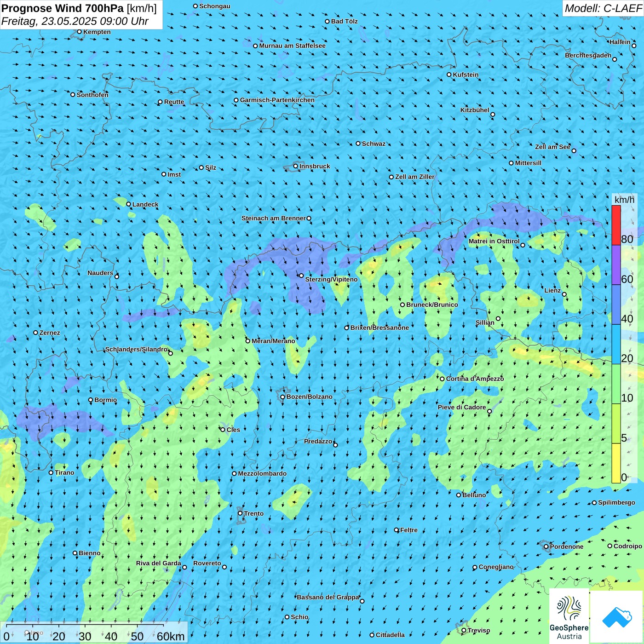The image size is (644, 644).
Task: Click the red 80 km/h legend color
Action: click(x=616, y=225)
